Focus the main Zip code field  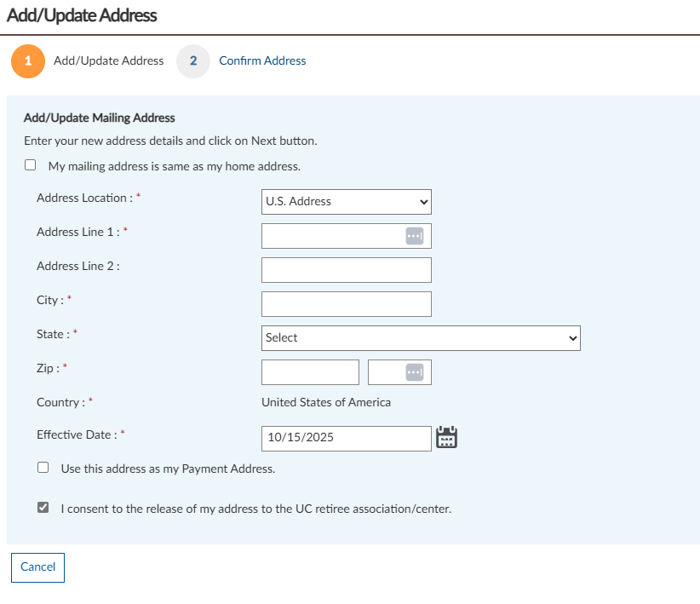click(310, 372)
